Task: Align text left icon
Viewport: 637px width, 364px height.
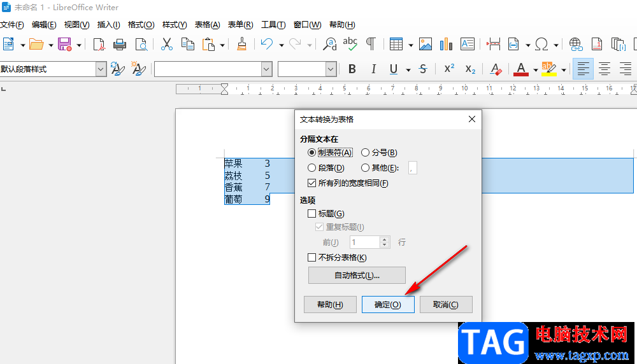Action: click(x=583, y=69)
